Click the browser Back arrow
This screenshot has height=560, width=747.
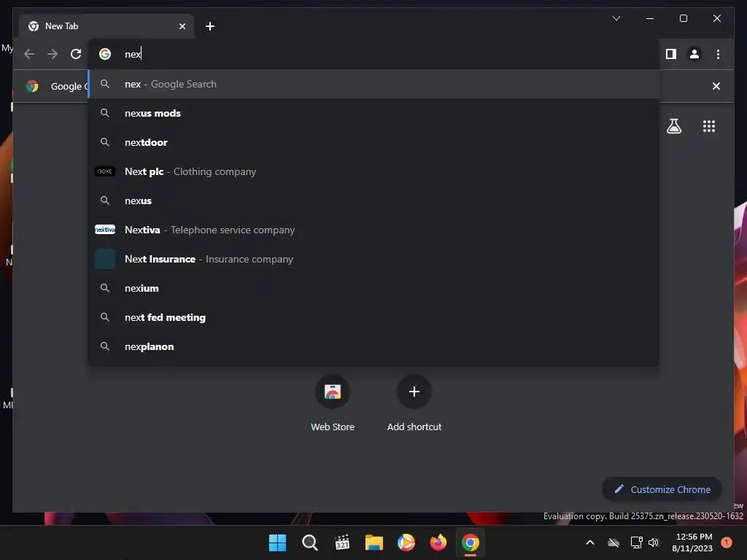[x=29, y=54]
